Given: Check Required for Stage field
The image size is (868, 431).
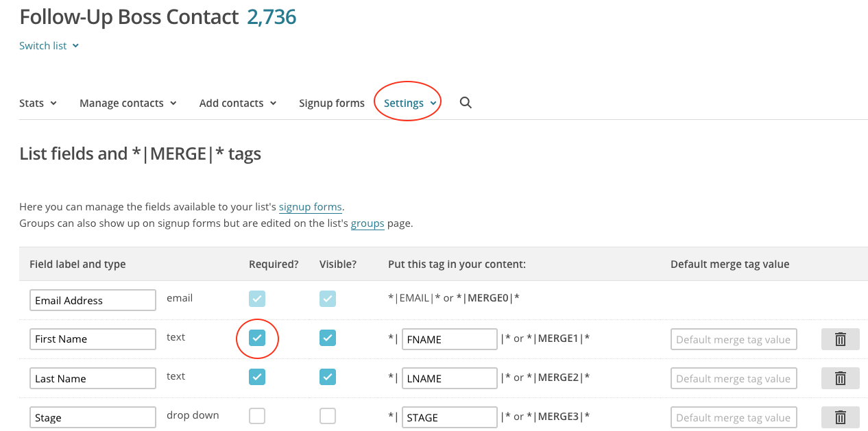Looking at the screenshot, I should (257, 416).
